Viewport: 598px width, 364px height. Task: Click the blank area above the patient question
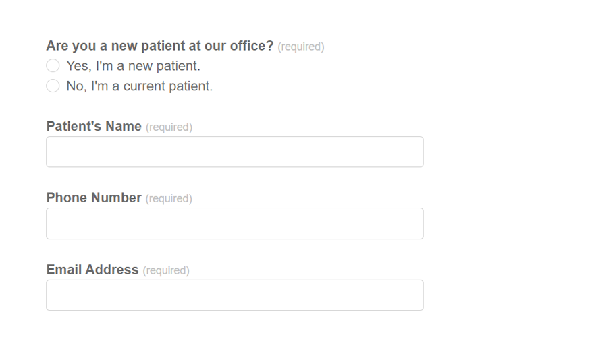tap(234, 17)
